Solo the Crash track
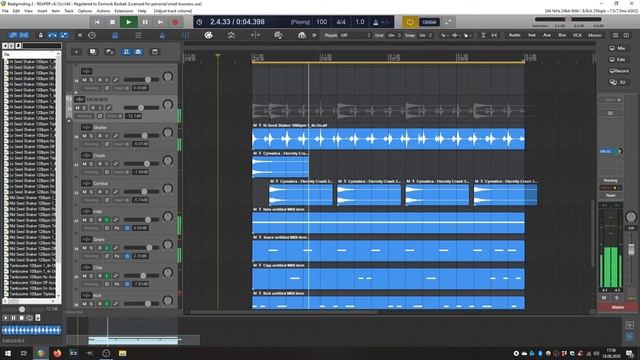The height and width of the screenshot is (360, 640). coord(91,164)
